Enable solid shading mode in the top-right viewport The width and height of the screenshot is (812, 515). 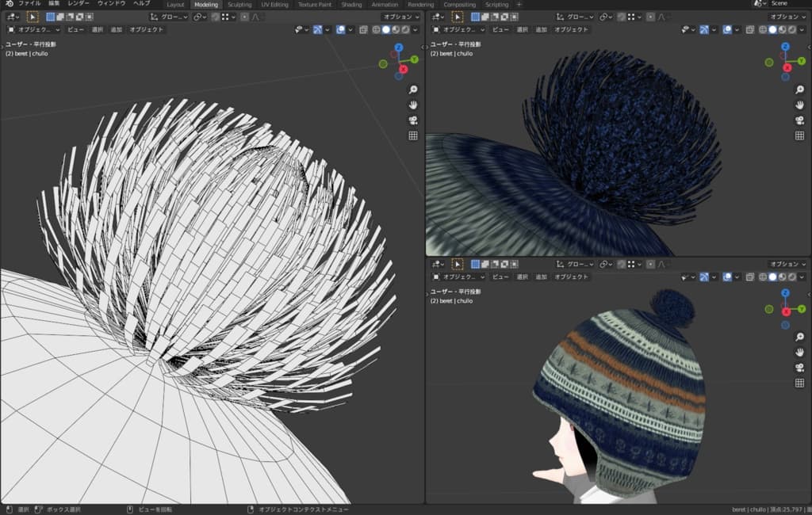(773, 30)
